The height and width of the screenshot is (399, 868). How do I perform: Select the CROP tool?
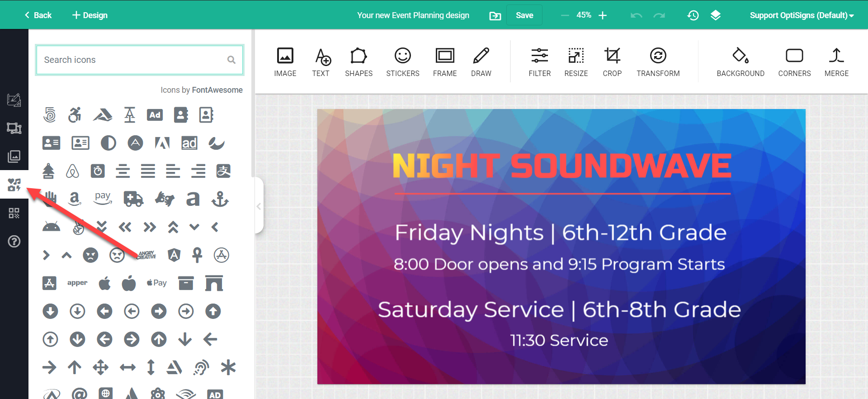pyautogui.click(x=612, y=62)
